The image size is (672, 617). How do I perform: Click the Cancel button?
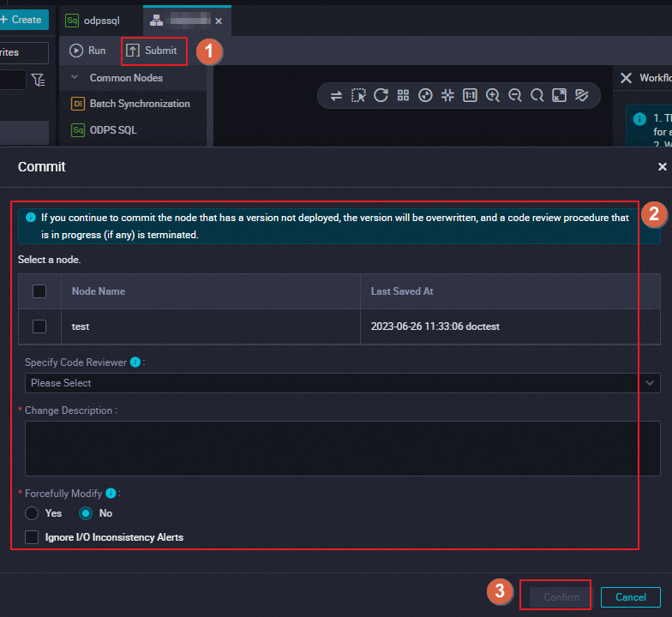pos(631,596)
